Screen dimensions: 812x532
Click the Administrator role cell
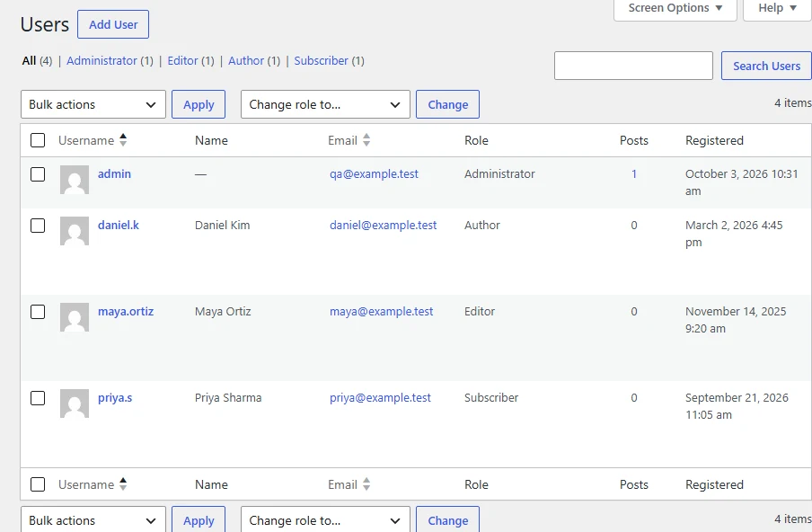pyautogui.click(x=499, y=174)
